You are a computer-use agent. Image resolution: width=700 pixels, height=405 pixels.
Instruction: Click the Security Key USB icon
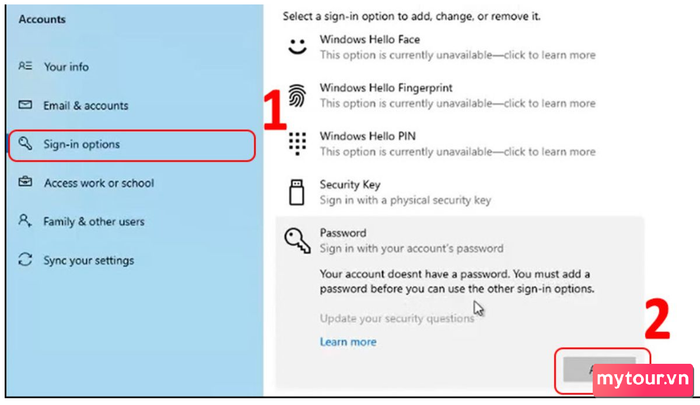tap(296, 192)
